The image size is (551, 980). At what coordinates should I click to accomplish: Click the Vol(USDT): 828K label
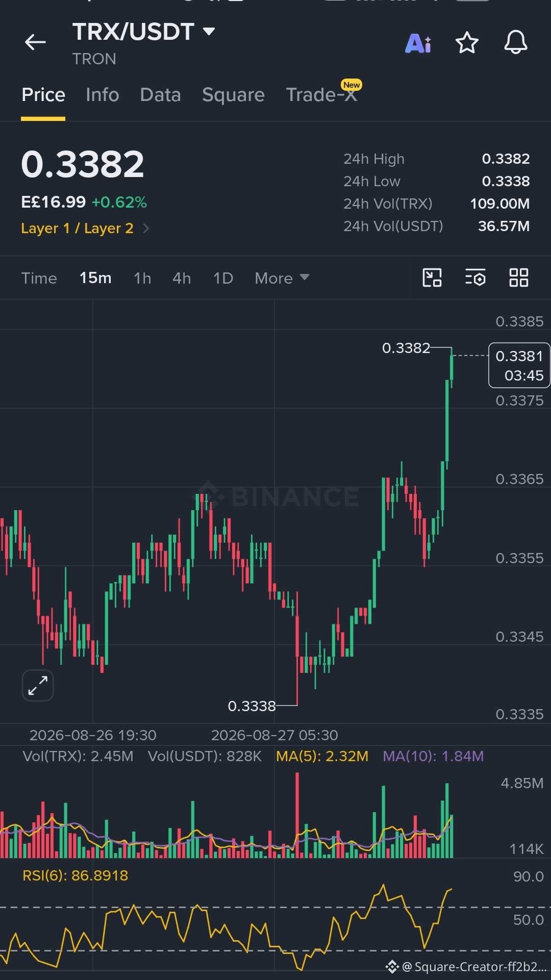pos(205,756)
